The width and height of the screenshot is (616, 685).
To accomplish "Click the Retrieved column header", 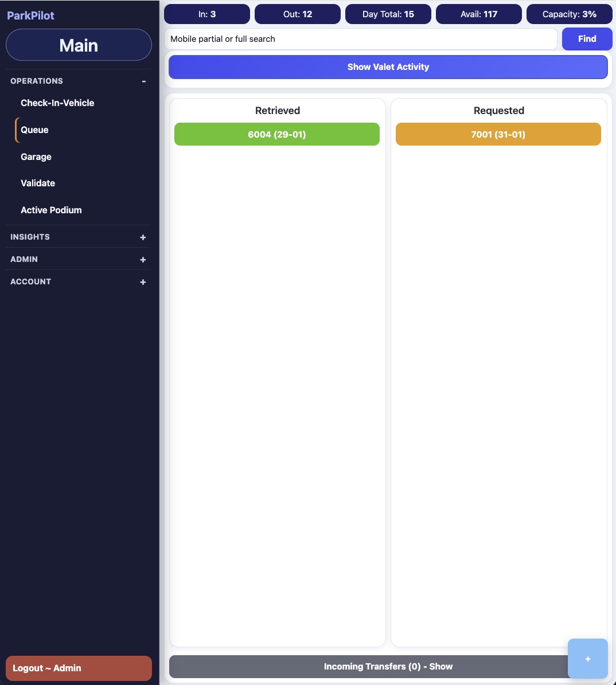I will 278,111.
